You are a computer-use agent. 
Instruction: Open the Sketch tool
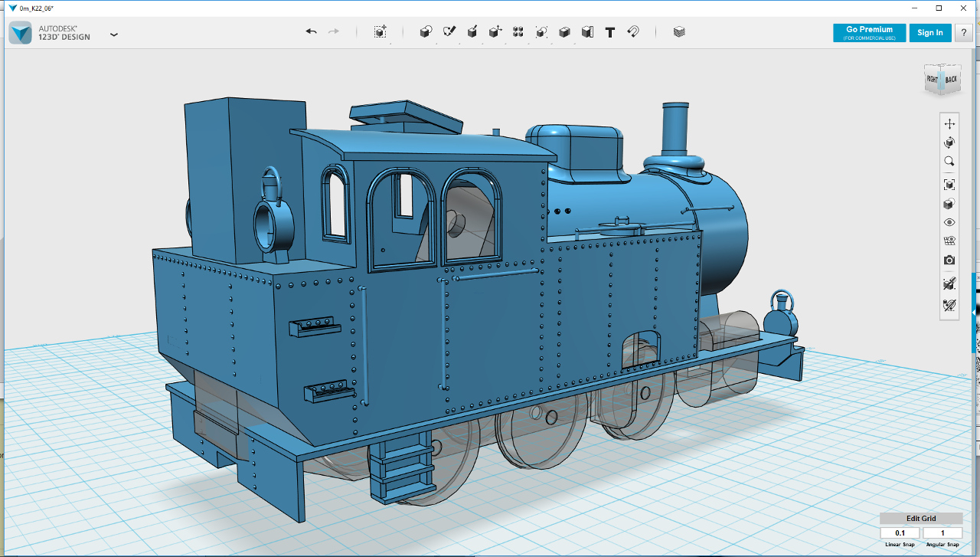449,31
